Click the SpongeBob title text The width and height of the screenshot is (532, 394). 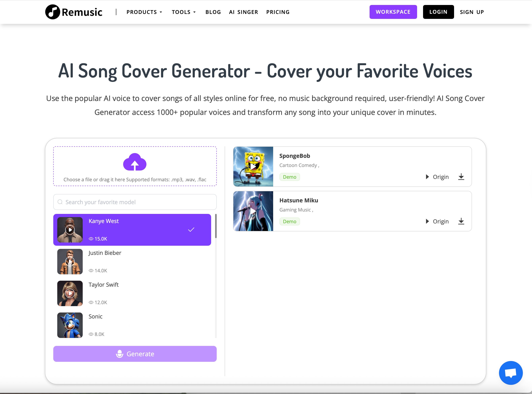[x=294, y=156]
